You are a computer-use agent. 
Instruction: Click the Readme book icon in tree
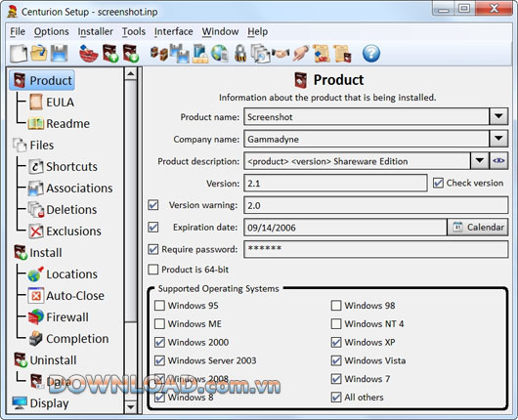point(36,123)
